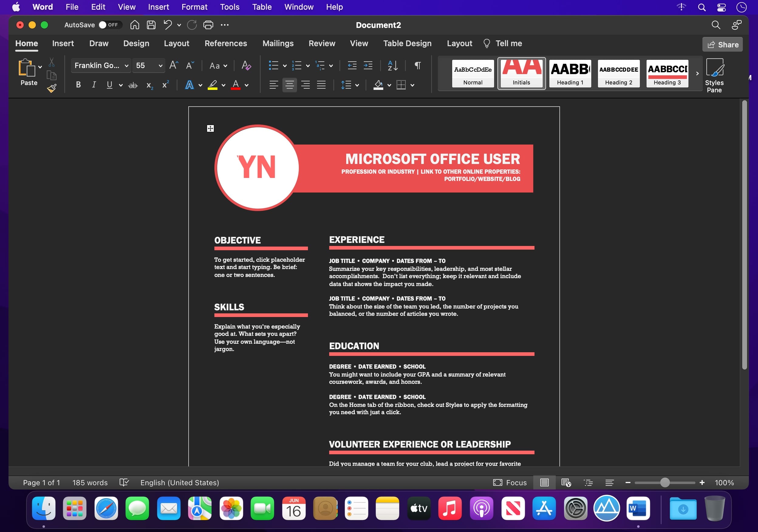Apply the Heading 1 style
This screenshot has width=758, height=532.
(x=570, y=73)
